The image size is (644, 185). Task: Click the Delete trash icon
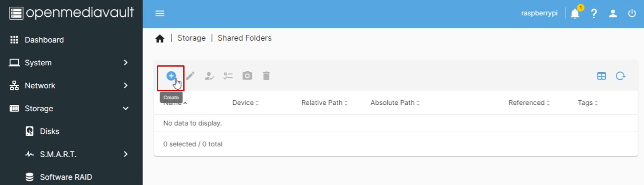pyautogui.click(x=266, y=76)
